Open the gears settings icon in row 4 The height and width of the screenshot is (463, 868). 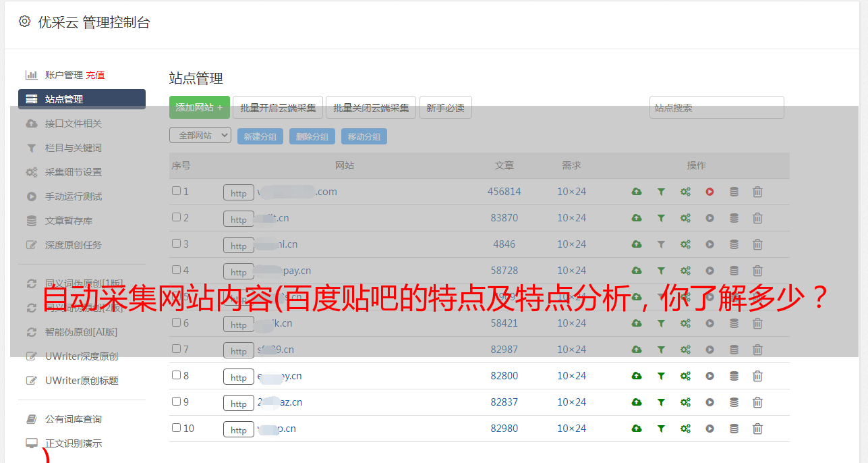685,271
